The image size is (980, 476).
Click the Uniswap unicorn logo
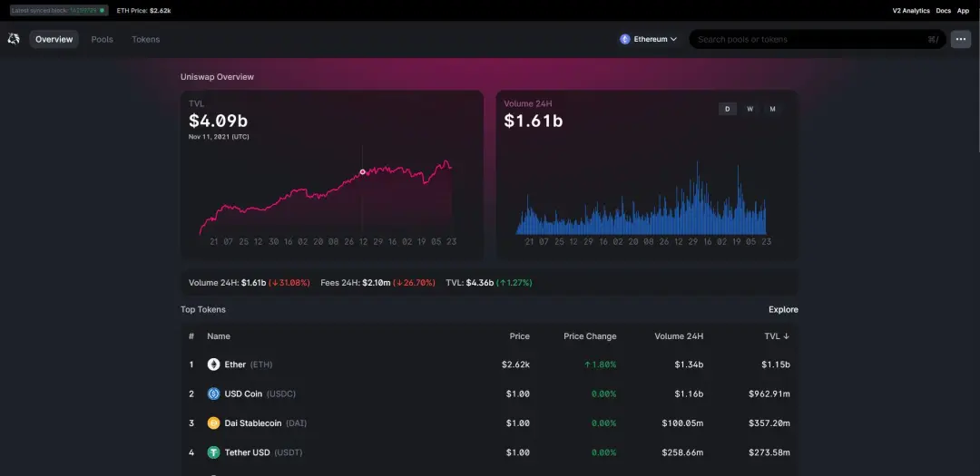tap(14, 39)
